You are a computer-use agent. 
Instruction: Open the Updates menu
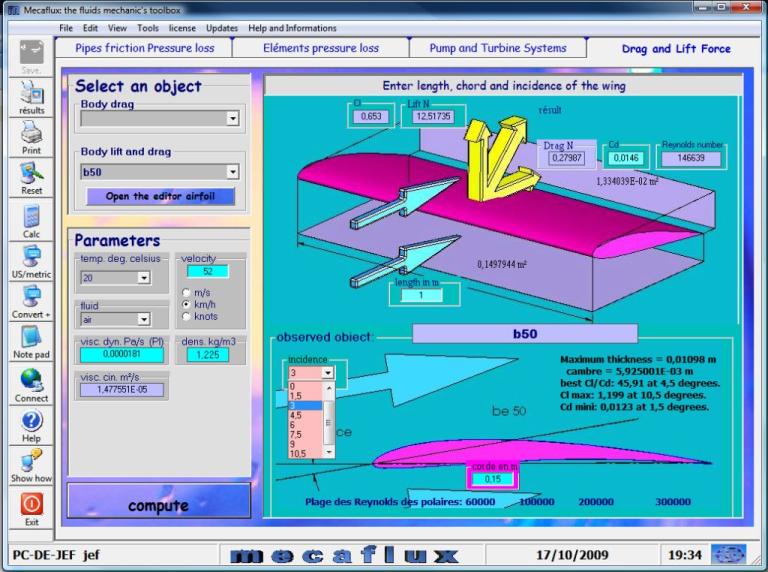click(x=222, y=28)
